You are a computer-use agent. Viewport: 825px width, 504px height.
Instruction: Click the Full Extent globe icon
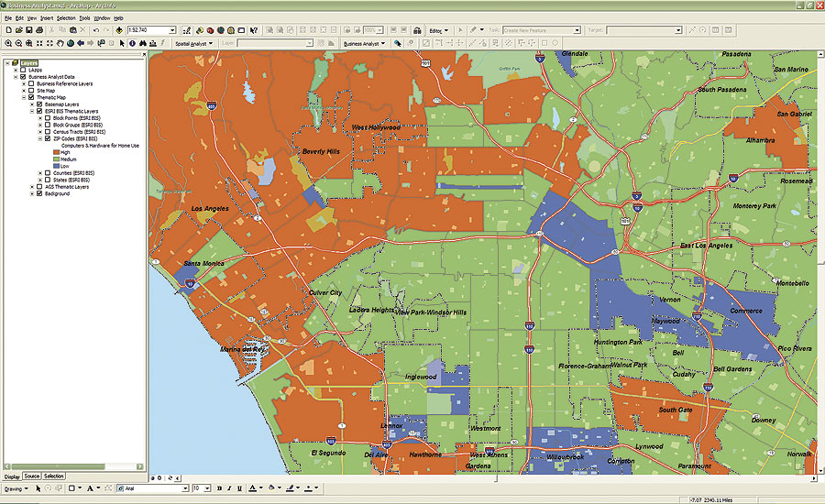tap(71, 43)
